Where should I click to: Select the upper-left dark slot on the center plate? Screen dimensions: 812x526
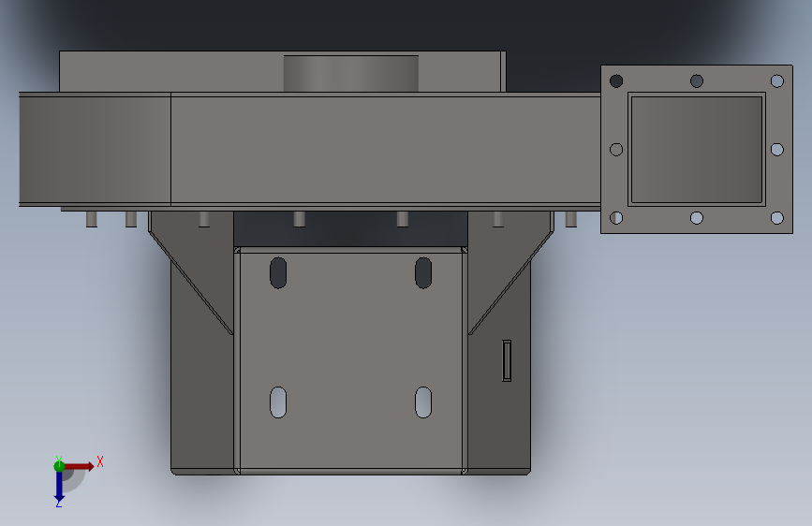(278, 272)
